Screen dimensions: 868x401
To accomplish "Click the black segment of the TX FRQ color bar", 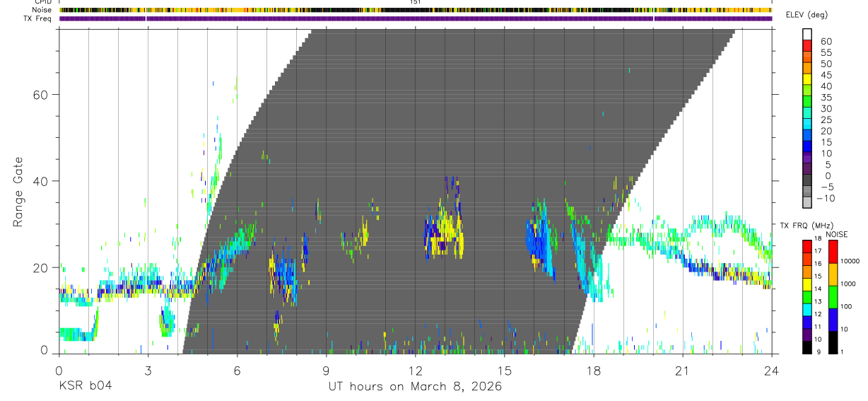I will tap(807, 347).
